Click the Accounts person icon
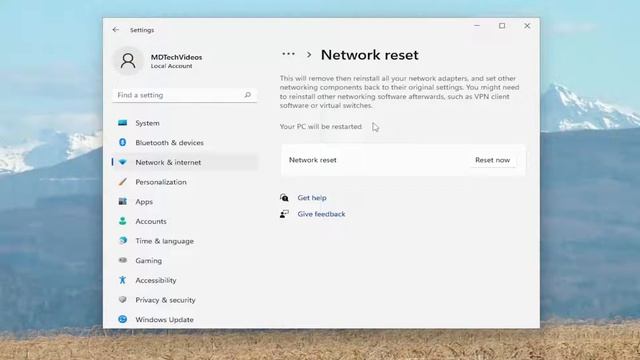This screenshot has height=360, width=640. coord(122,221)
